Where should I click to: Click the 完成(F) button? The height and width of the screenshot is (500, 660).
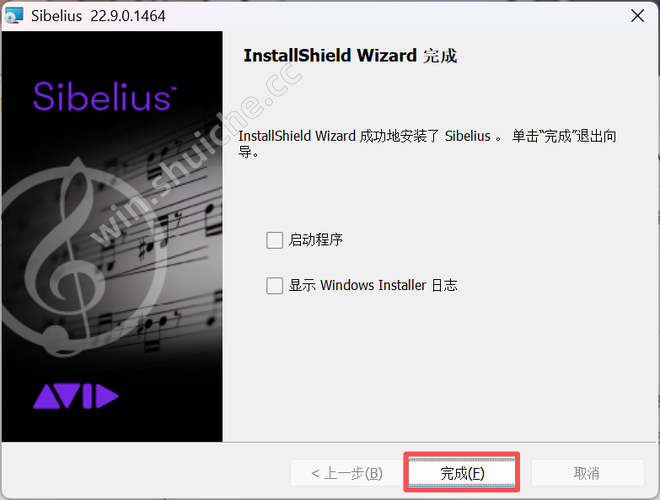(462, 473)
